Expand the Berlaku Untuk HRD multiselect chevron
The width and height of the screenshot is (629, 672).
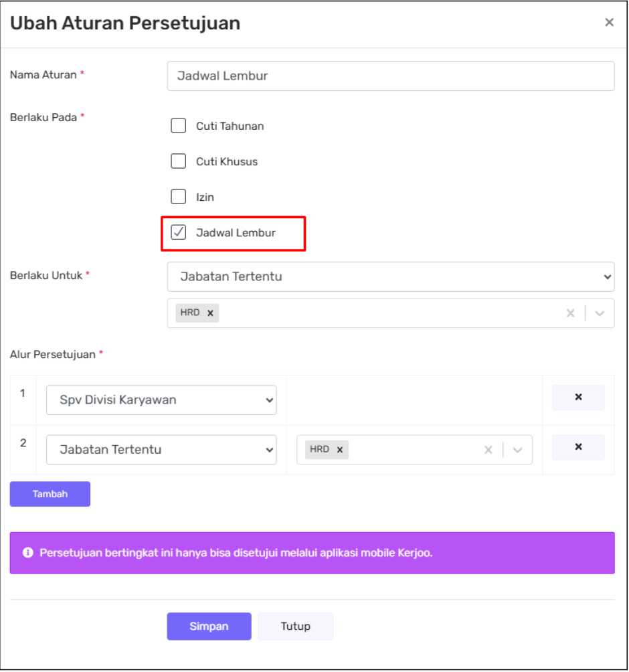(600, 313)
